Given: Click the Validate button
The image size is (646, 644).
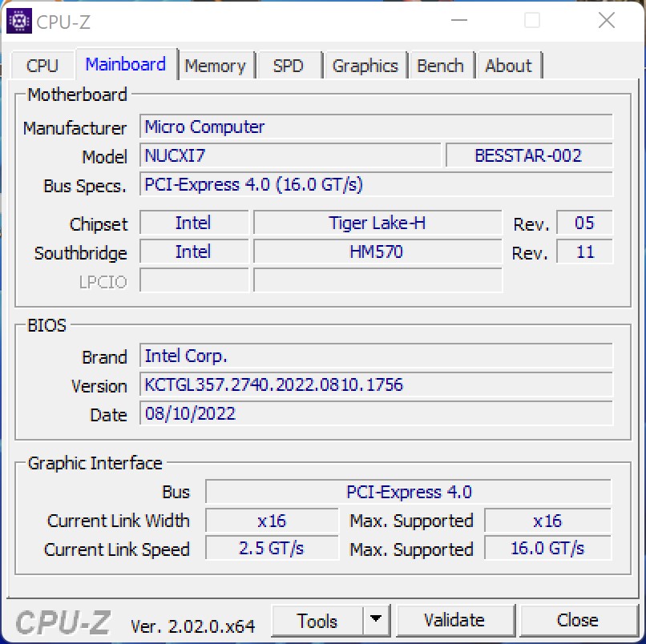Looking at the screenshot, I should [x=454, y=621].
